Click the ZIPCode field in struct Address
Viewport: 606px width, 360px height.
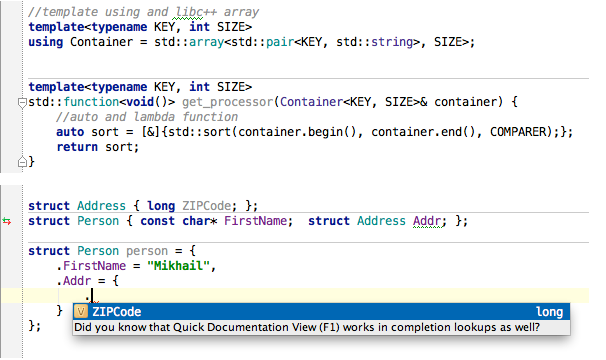coord(206,206)
